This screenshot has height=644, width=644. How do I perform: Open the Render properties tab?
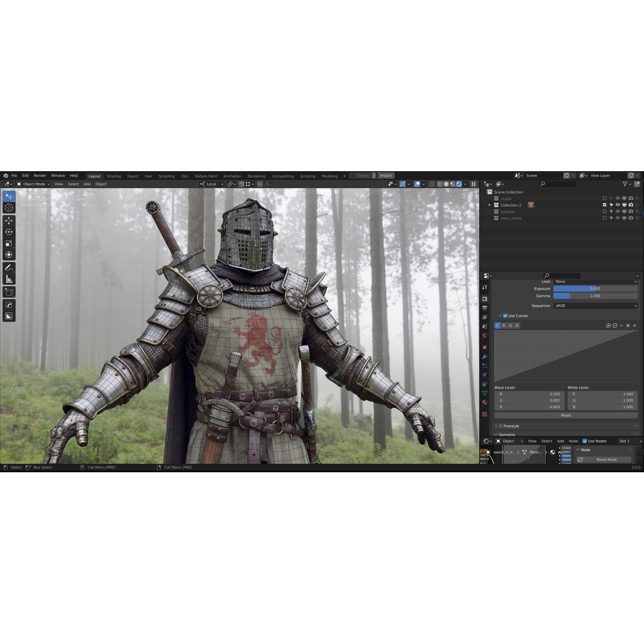pos(485,299)
